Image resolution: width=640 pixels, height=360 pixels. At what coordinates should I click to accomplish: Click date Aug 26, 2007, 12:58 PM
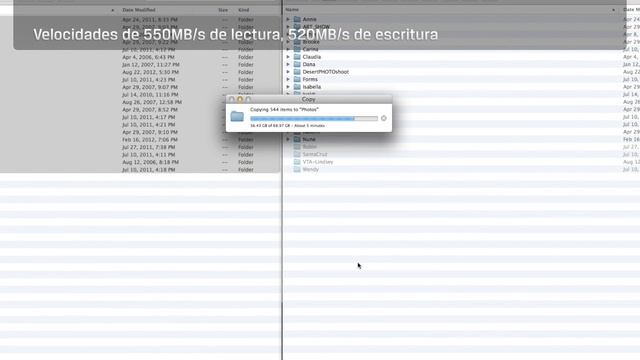(x=152, y=102)
